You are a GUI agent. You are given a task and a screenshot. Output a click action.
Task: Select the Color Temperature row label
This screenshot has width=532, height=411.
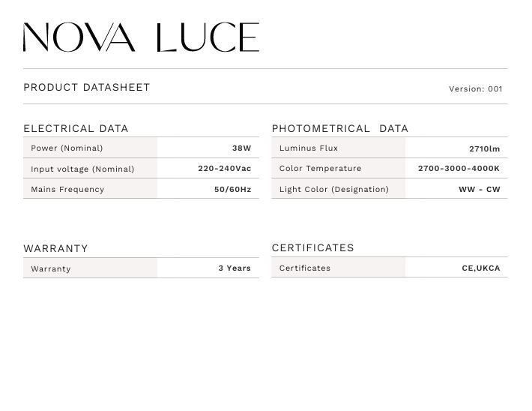pyautogui.click(x=320, y=169)
